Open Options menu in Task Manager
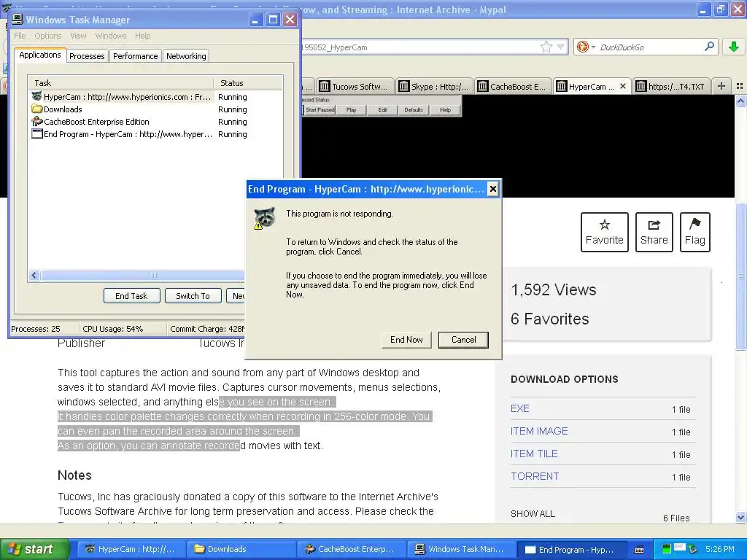 (x=47, y=36)
